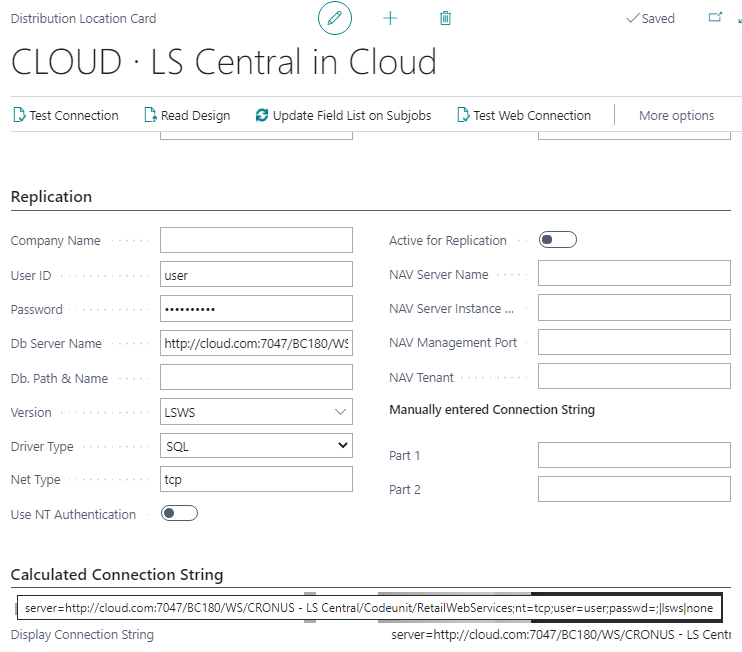742x652 pixels.
Task: Click the Company Name input field
Action: click(256, 240)
